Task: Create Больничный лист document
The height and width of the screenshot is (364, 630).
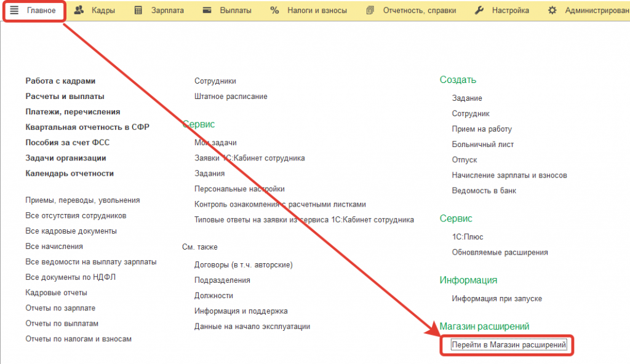Action: (482, 144)
